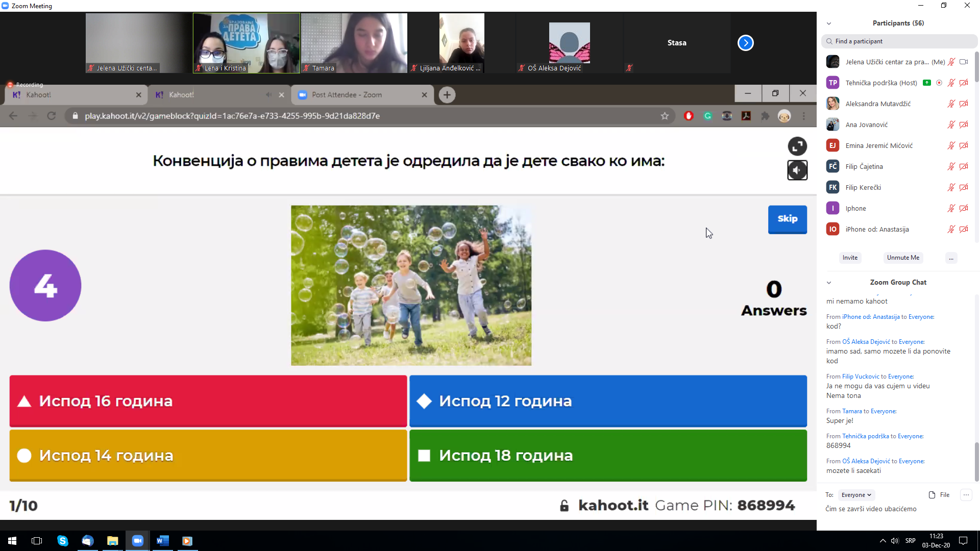Switch to the first Kahoot! browser tab

pos(77,95)
